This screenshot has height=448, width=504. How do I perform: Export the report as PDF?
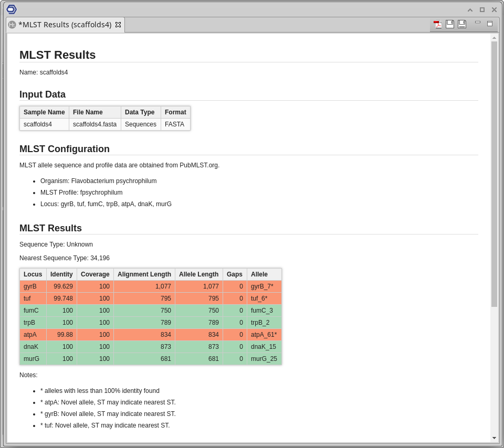[x=438, y=24]
